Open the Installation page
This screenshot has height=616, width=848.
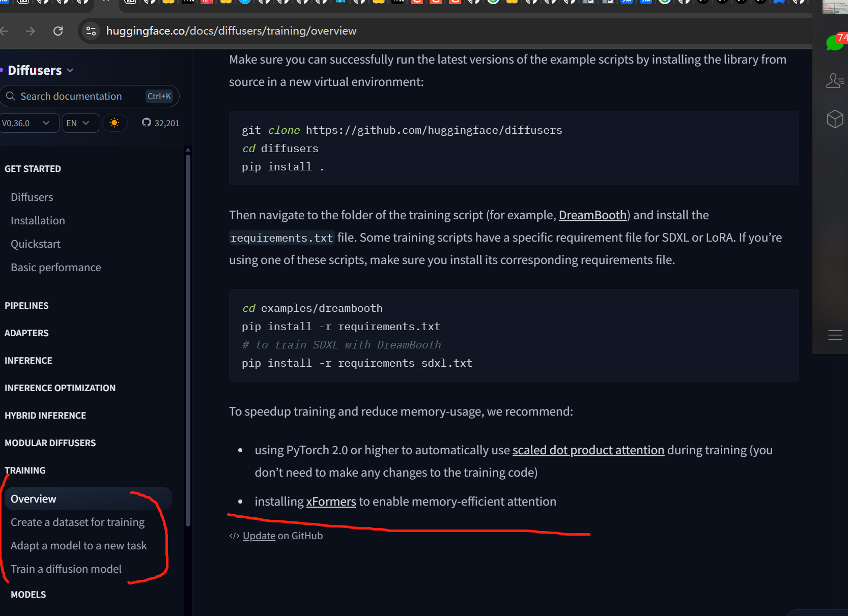(38, 221)
